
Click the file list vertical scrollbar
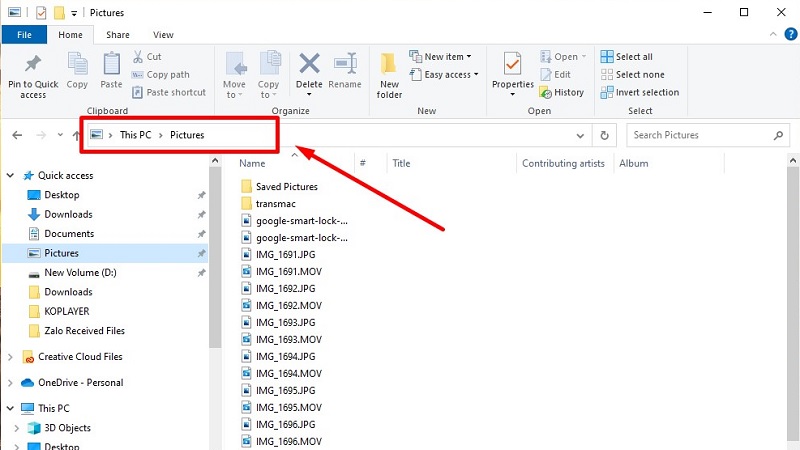(792, 306)
